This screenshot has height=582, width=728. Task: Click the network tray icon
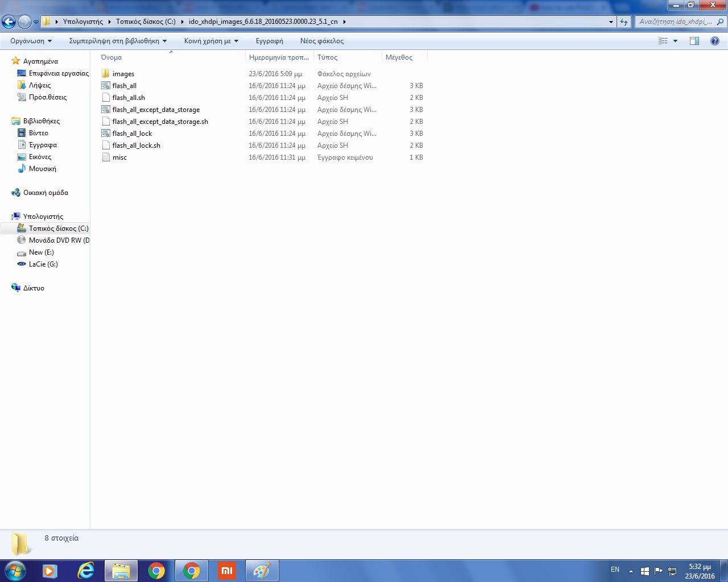tap(672, 571)
